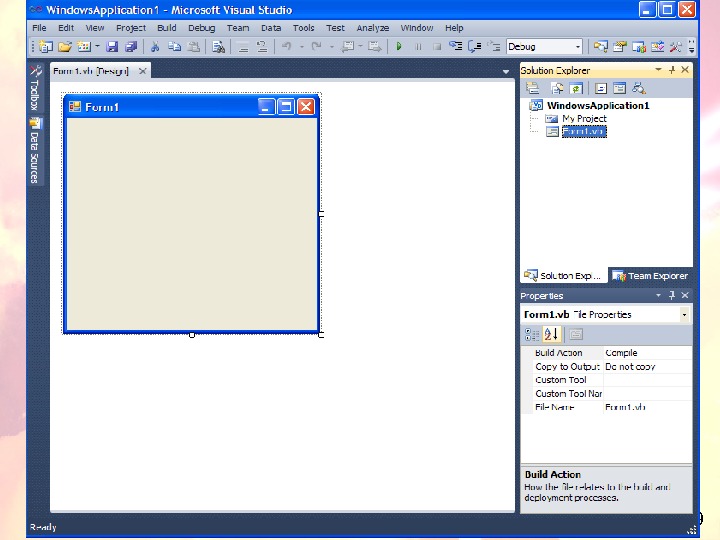This screenshot has height=540, width=720.
Task: Open the Team menu
Action: coord(238,28)
